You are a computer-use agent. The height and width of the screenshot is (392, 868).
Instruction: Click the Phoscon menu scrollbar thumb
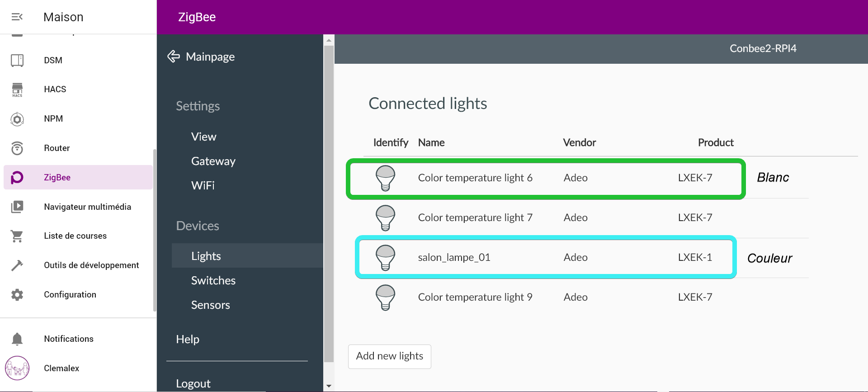pos(329,203)
